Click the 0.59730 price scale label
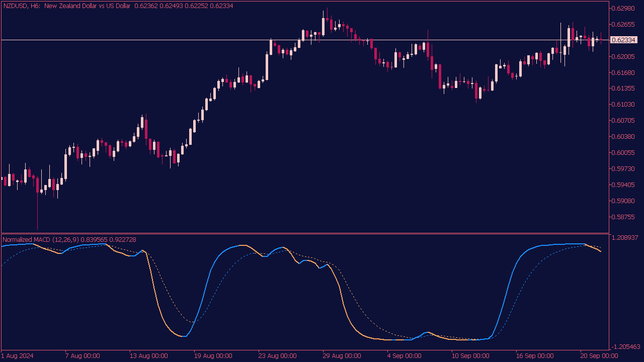Image resolution: width=644 pixels, height=362 pixels. [623, 169]
